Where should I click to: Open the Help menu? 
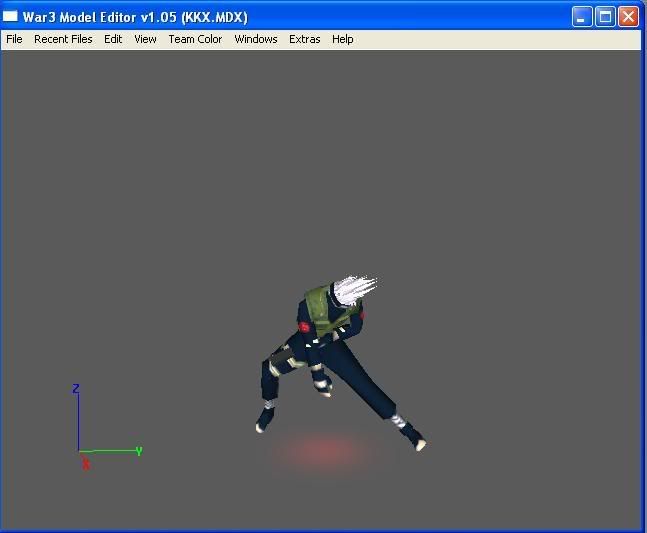[x=343, y=39]
